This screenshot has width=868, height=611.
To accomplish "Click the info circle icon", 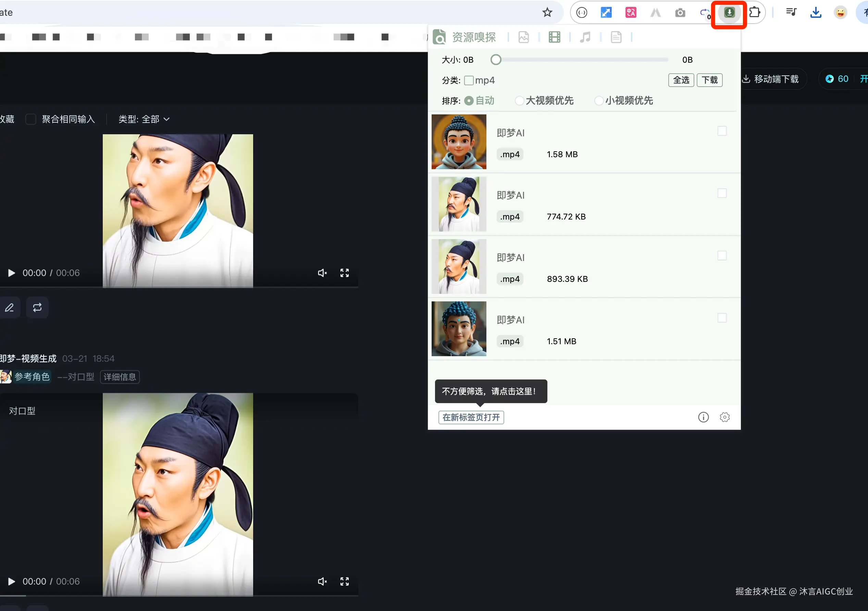I will click(703, 417).
